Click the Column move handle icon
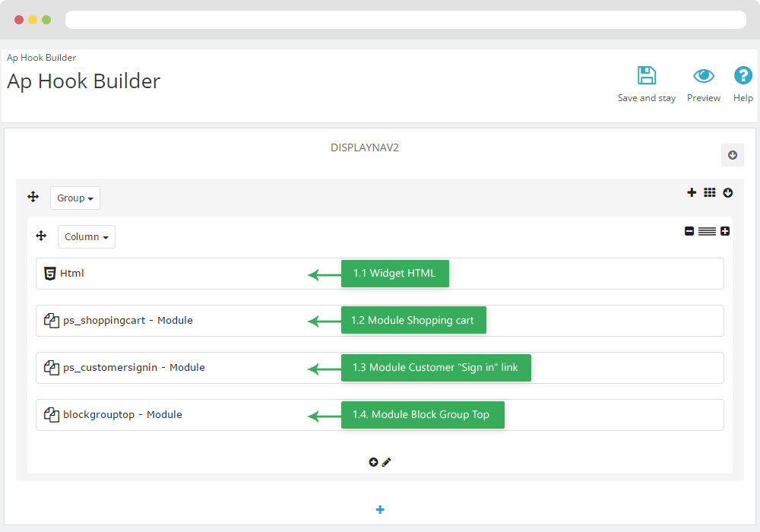 click(x=41, y=236)
